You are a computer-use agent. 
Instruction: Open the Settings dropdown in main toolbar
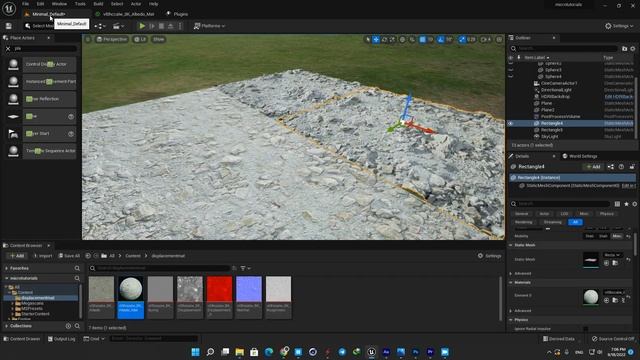coord(619,26)
